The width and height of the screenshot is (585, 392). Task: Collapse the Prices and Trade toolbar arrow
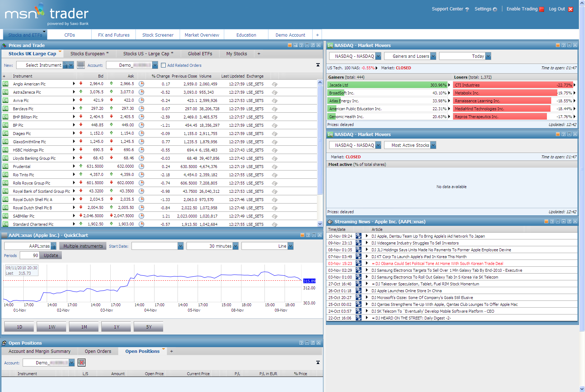(318, 65)
